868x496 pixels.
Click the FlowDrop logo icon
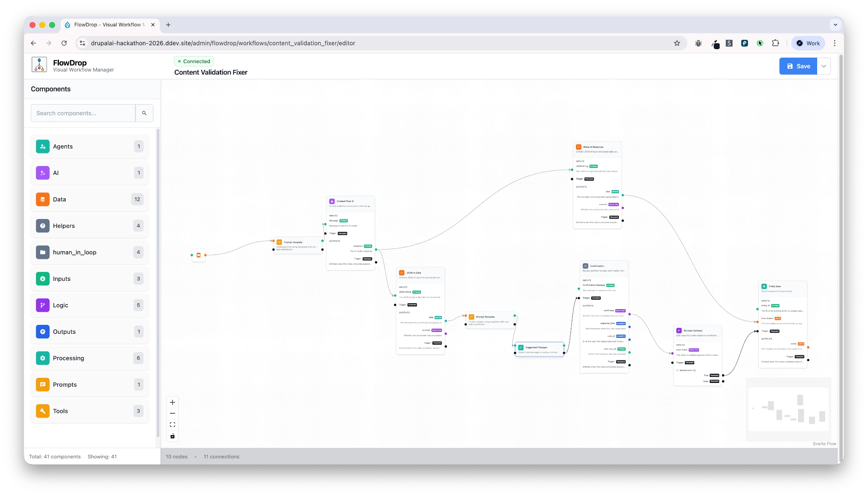(39, 65)
